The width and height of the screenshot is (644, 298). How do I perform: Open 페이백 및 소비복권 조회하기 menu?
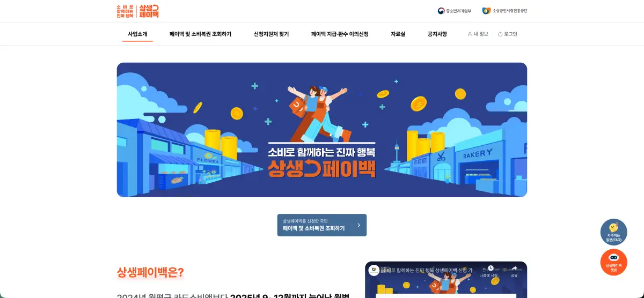tap(200, 34)
